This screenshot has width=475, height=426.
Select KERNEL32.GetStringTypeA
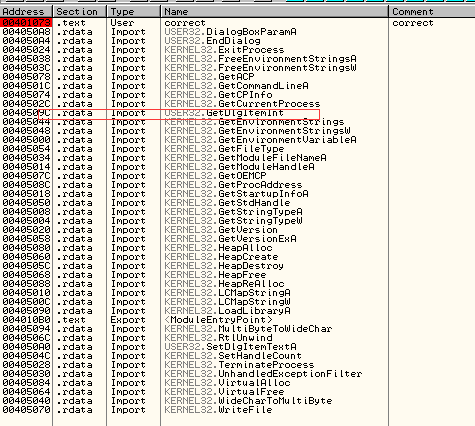point(233,212)
